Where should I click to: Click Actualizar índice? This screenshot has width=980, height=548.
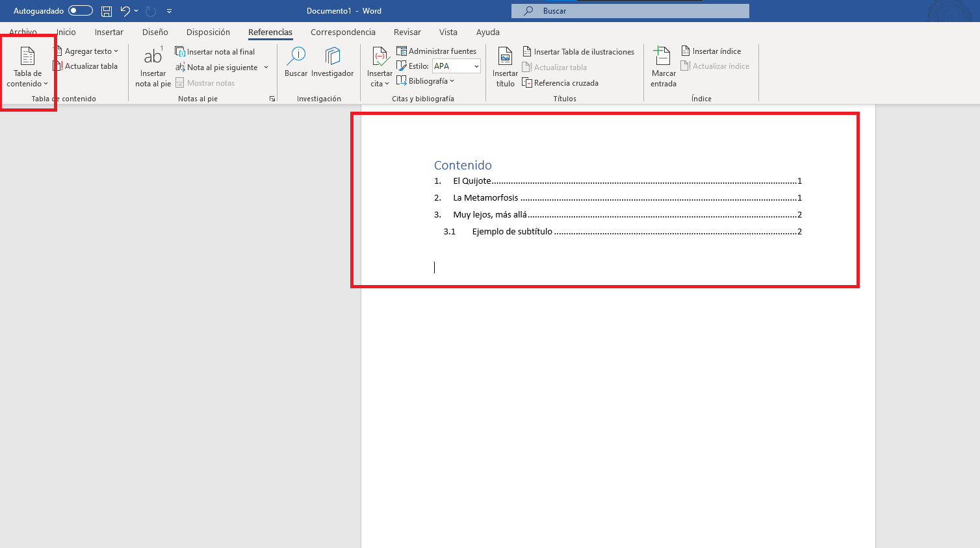point(715,66)
